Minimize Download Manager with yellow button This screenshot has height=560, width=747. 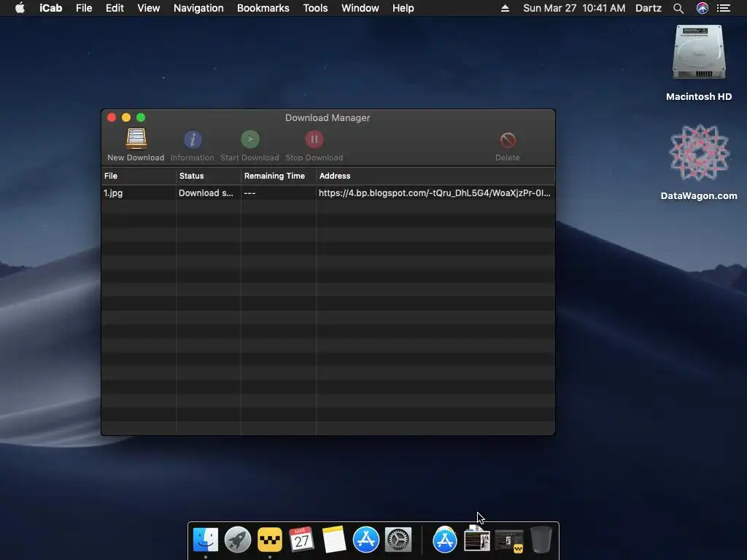coord(126,117)
